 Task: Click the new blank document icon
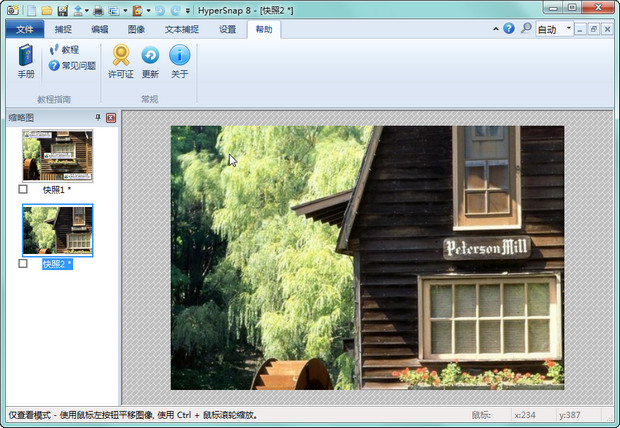[x=31, y=10]
